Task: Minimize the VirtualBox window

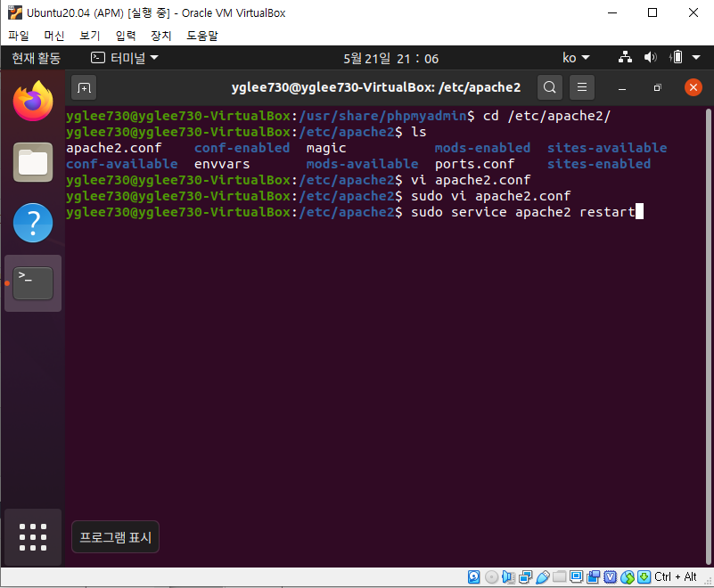Action: [612, 12]
